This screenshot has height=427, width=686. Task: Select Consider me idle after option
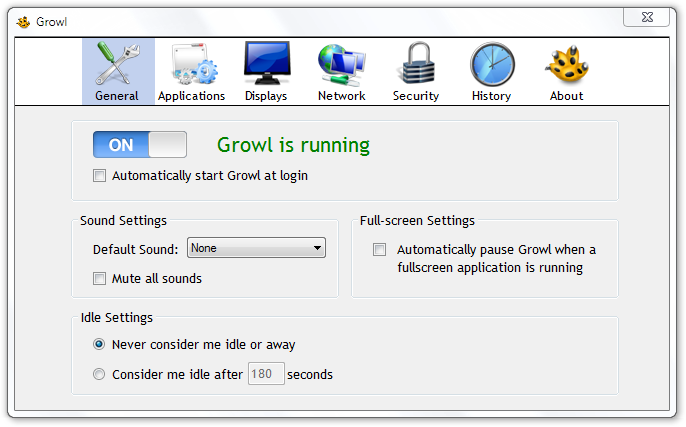click(99, 374)
